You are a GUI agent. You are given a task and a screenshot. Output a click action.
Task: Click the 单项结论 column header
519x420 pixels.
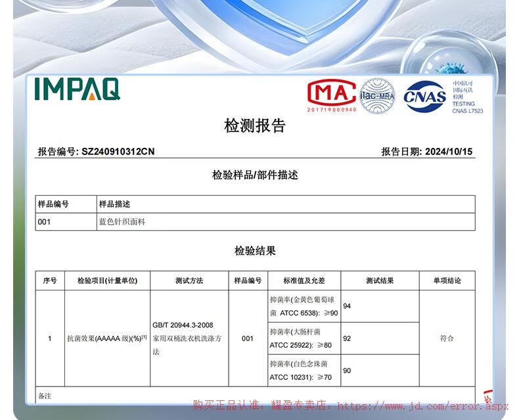coord(447,281)
